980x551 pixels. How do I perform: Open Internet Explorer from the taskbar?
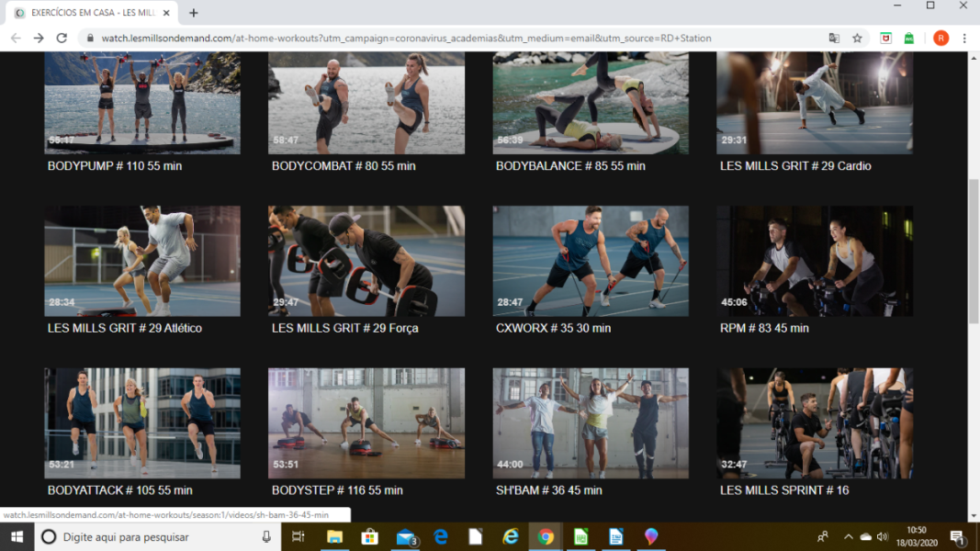tap(511, 536)
